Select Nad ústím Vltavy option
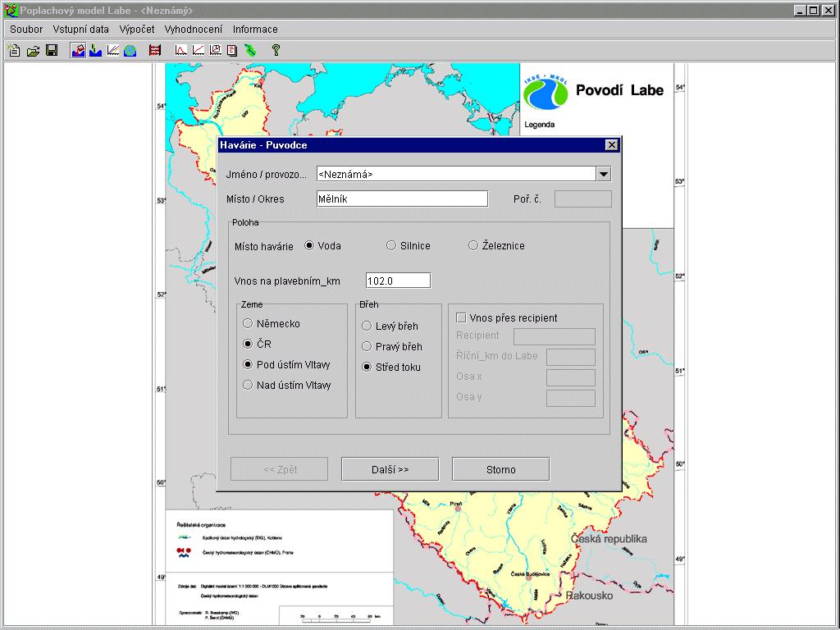The height and width of the screenshot is (630, 840). click(248, 385)
